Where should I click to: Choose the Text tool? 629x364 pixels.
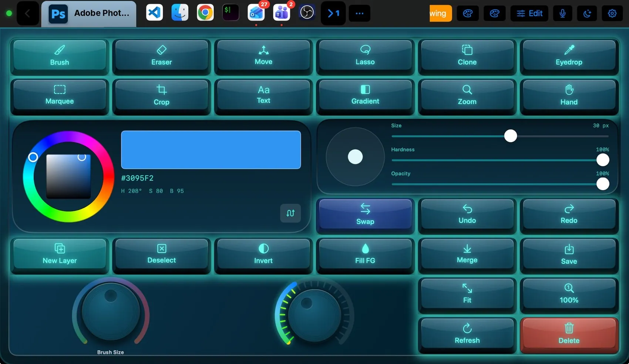pyautogui.click(x=263, y=95)
